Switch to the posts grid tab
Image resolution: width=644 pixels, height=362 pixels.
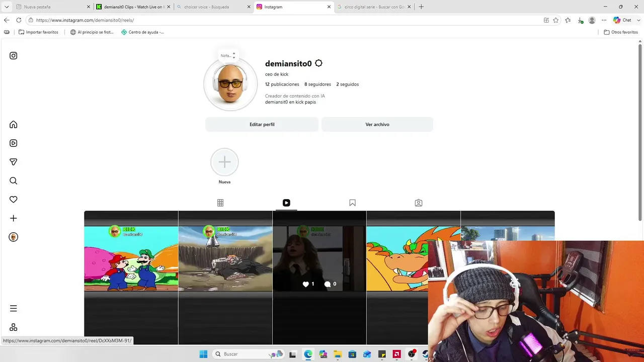click(x=220, y=203)
